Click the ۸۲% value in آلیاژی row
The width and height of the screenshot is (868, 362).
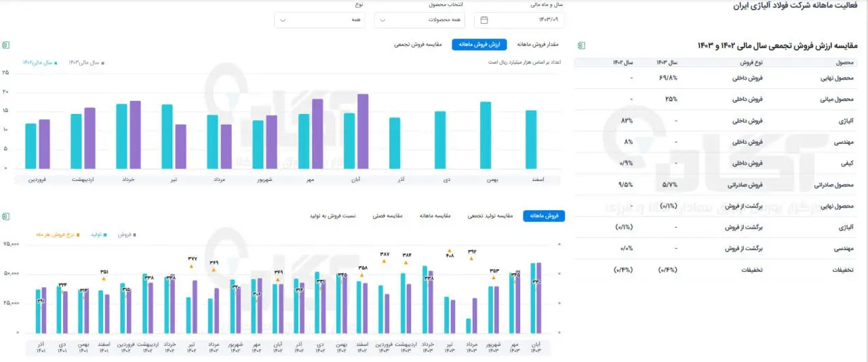pos(627,121)
